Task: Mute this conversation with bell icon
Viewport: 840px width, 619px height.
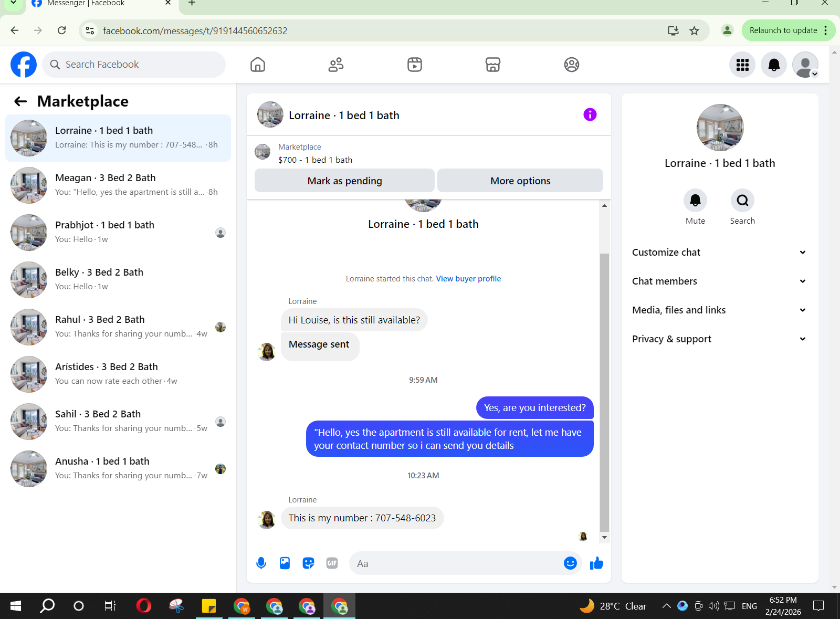Action: [x=695, y=200]
